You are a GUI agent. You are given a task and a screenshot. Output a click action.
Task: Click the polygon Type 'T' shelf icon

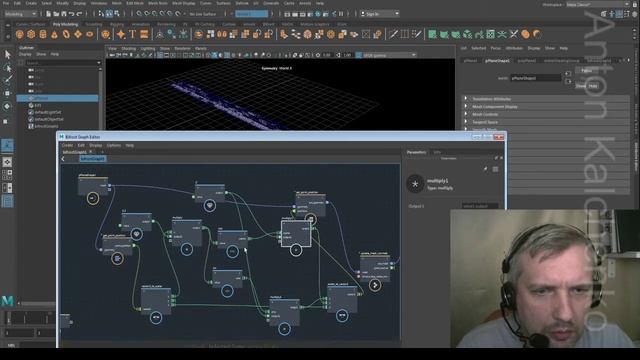point(132,35)
